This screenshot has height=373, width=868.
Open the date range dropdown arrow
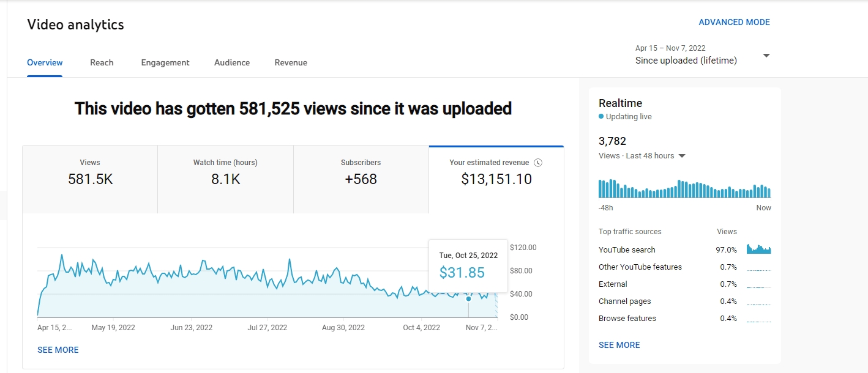766,56
